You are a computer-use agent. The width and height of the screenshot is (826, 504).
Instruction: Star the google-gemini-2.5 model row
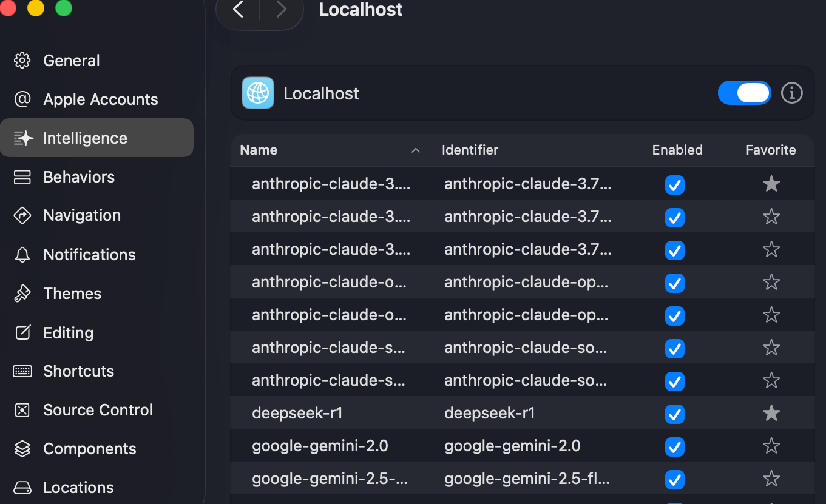(x=771, y=479)
